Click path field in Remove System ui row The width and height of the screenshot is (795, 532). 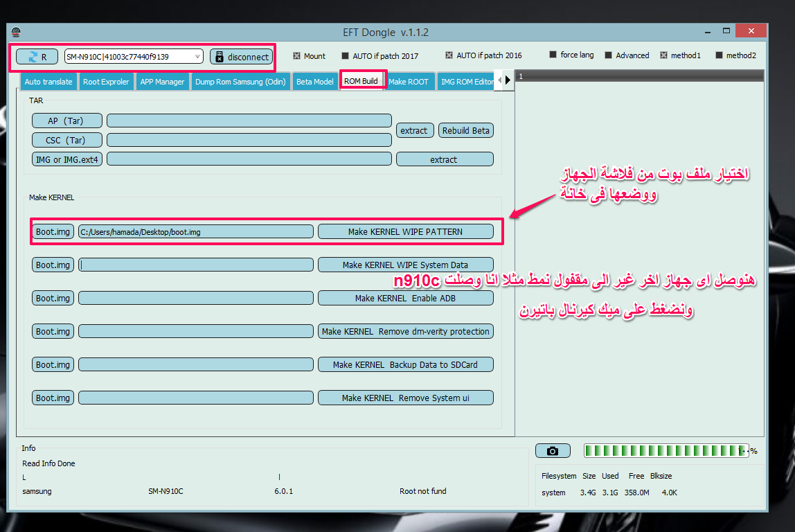pos(196,398)
